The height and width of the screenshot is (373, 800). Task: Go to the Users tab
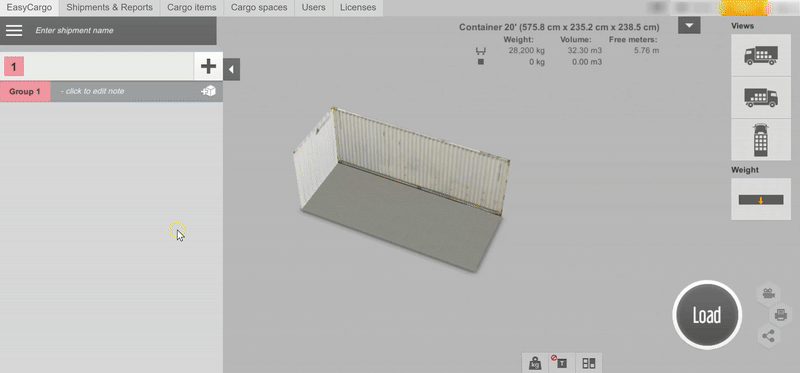click(313, 8)
